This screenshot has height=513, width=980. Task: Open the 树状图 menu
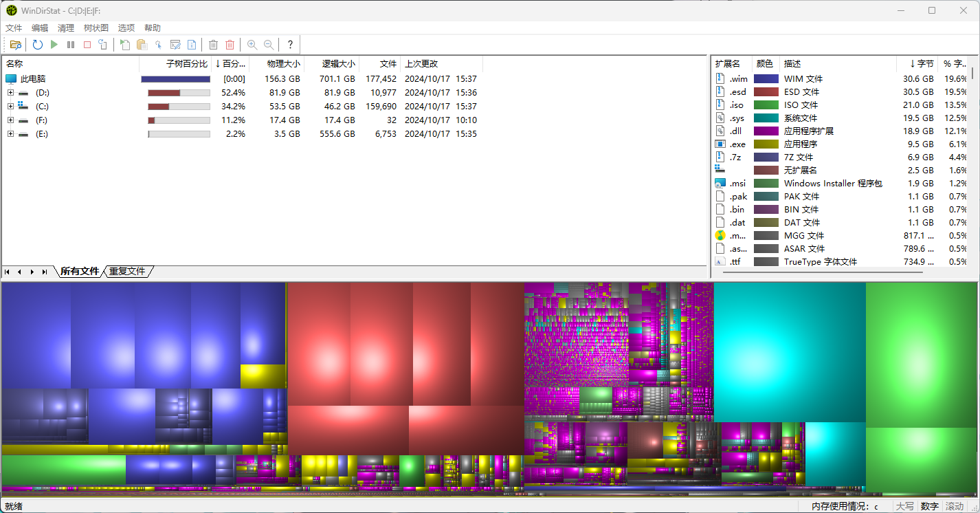point(96,28)
